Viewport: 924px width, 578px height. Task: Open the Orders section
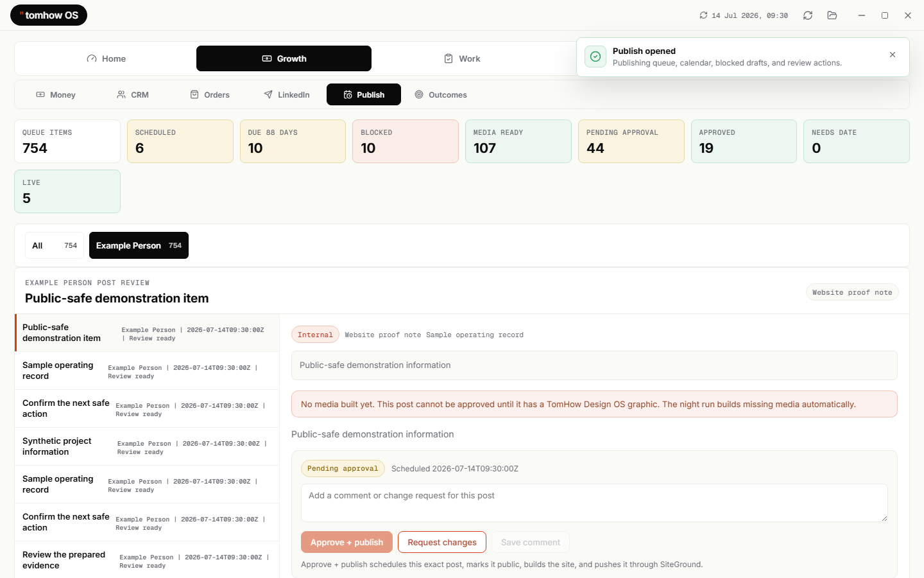pos(210,94)
